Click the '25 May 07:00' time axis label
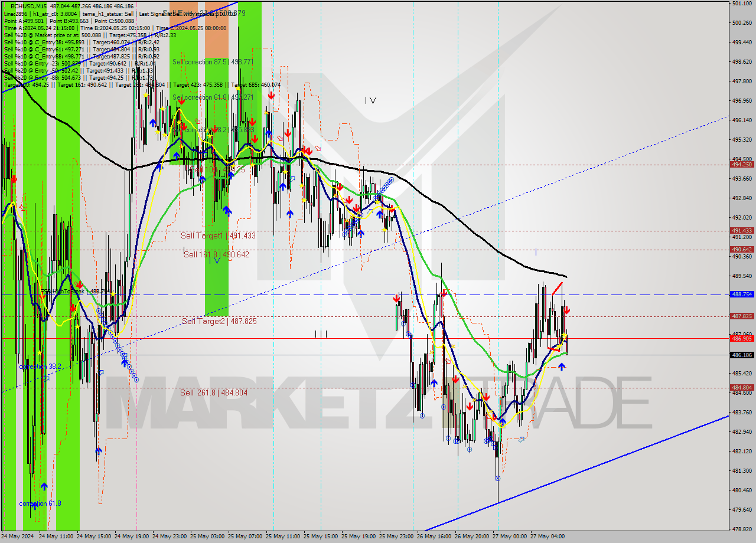 coord(246,537)
